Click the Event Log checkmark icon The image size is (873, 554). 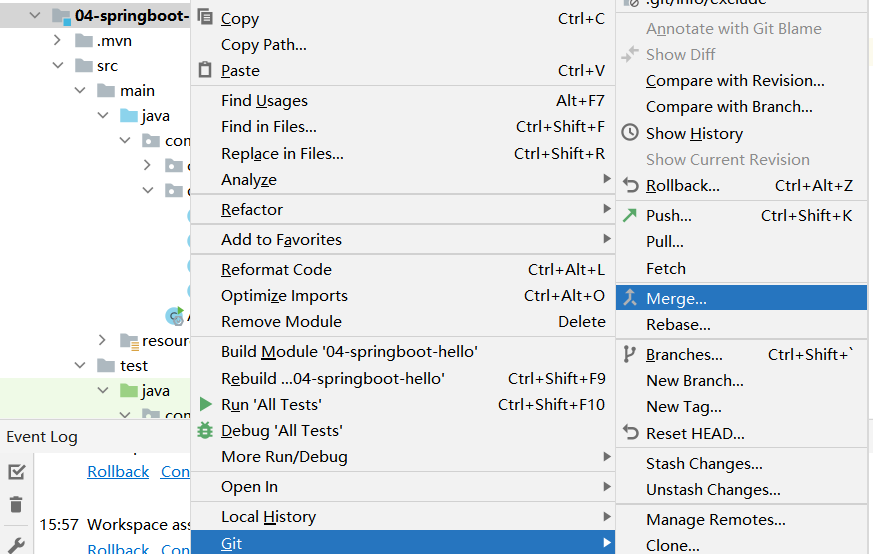pos(17,472)
